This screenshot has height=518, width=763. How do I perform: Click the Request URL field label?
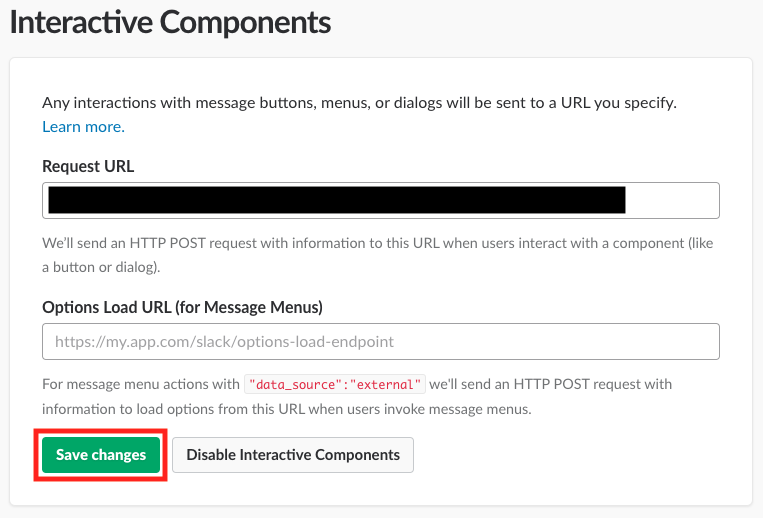coord(88,166)
